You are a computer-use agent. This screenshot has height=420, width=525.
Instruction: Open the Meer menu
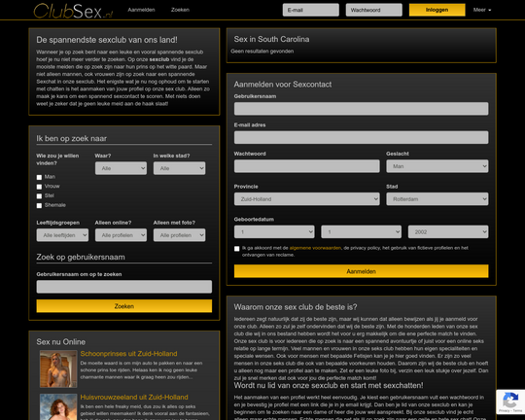[482, 10]
